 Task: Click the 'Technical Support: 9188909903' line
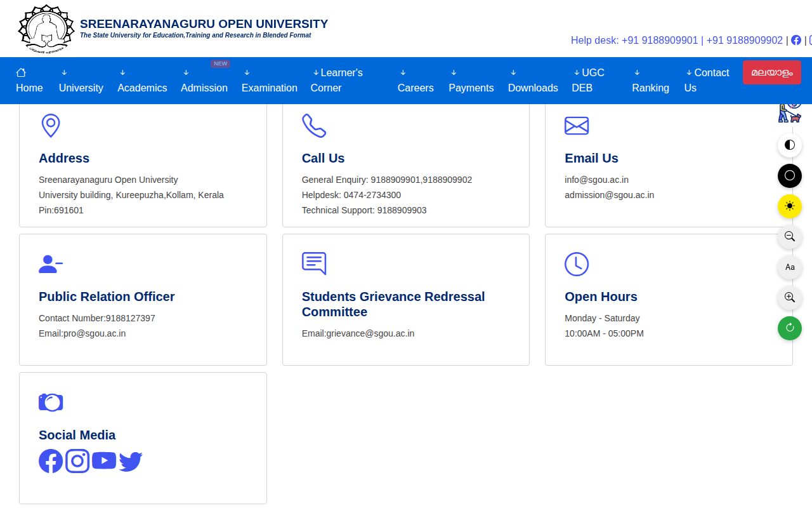click(364, 210)
